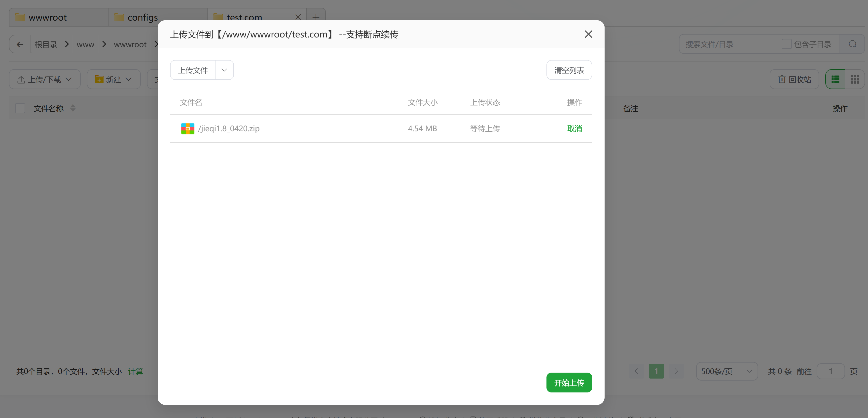Expand the upload file dropdown arrow
This screenshot has height=418, width=868.
point(224,70)
